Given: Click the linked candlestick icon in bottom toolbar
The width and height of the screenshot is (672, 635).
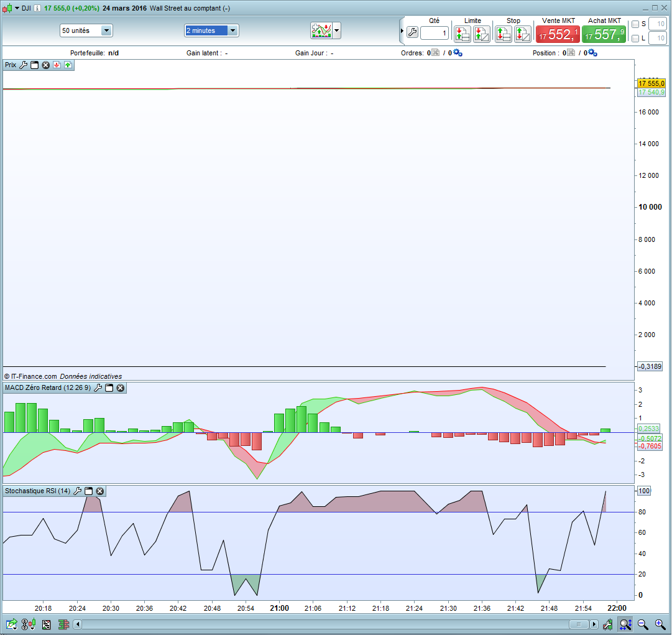Looking at the screenshot, I should click(x=29, y=624).
